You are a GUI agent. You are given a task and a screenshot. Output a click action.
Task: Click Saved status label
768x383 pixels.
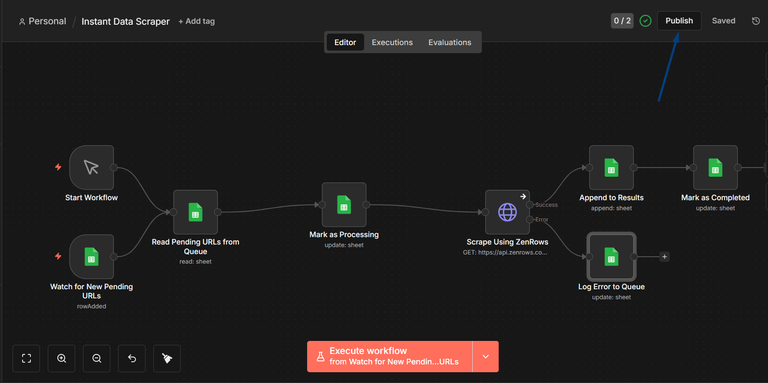(723, 21)
